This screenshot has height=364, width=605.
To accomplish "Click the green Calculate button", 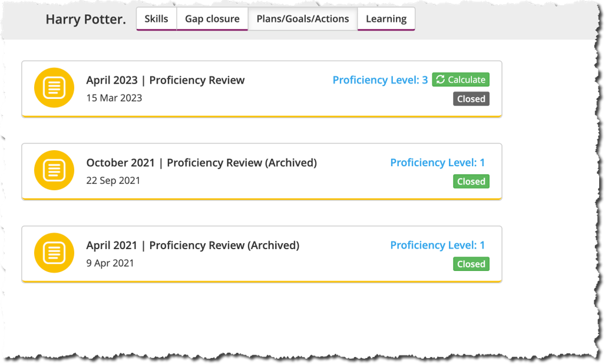I will [x=461, y=80].
